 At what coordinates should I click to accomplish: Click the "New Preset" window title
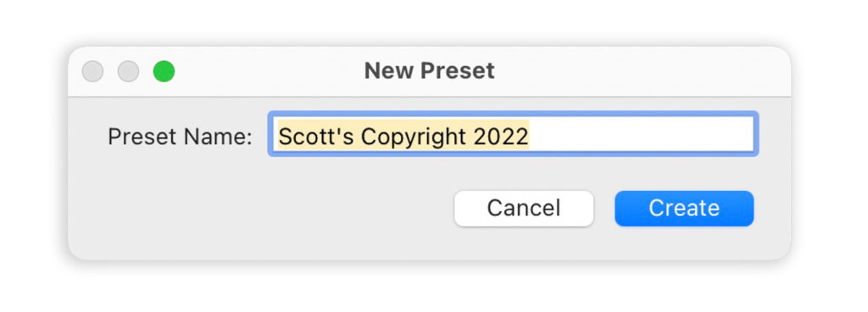click(x=429, y=71)
